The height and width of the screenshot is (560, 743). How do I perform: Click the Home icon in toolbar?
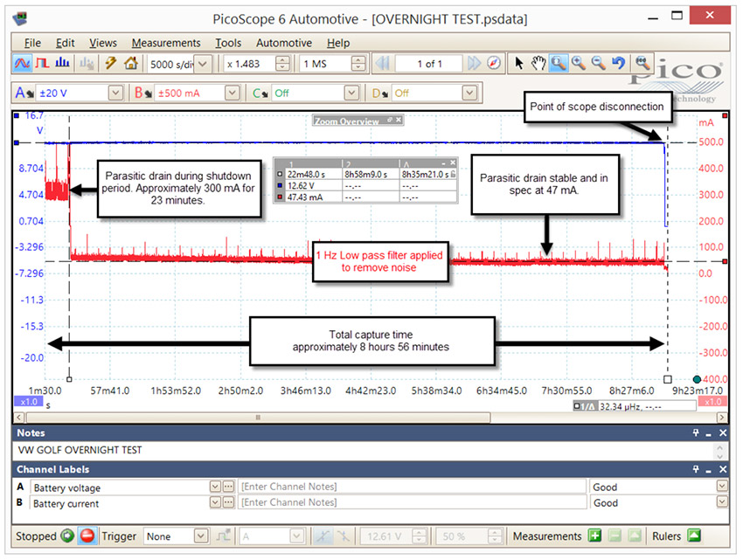(131, 64)
